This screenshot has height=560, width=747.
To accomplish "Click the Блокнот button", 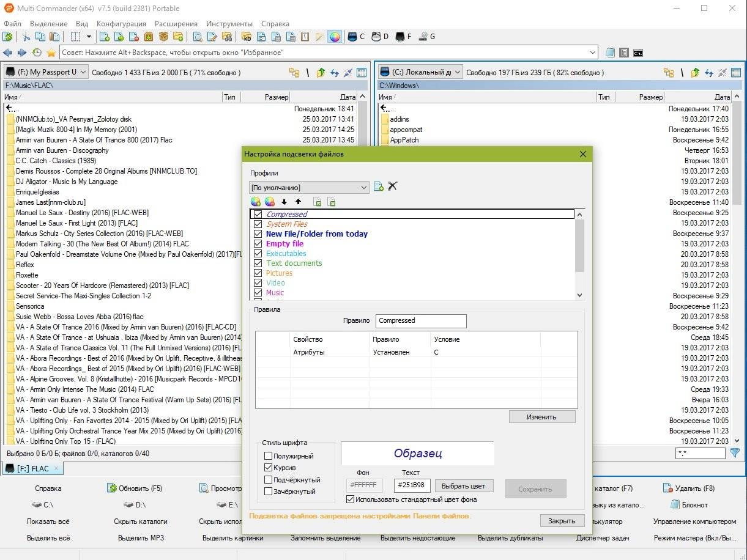I will 689,505.
